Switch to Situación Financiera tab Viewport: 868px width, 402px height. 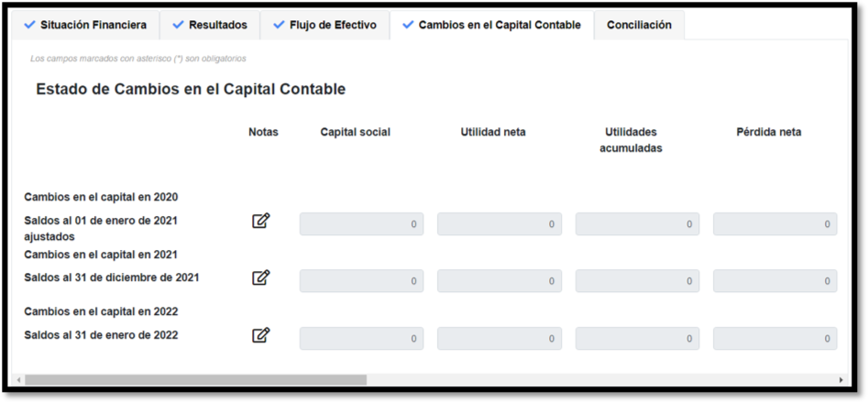click(x=85, y=26)
